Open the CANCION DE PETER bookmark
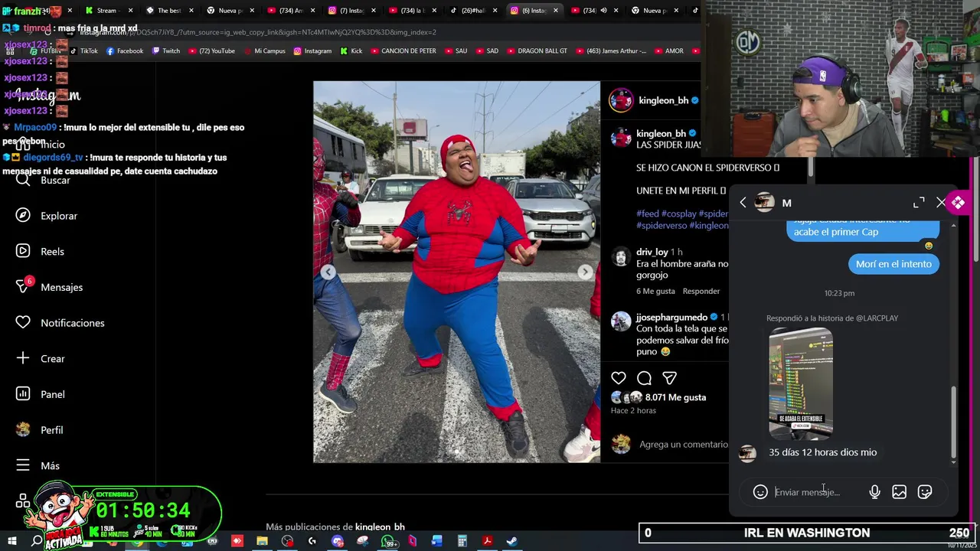The image size is (980, 551). pyautogui.click(x=403, y=51)
